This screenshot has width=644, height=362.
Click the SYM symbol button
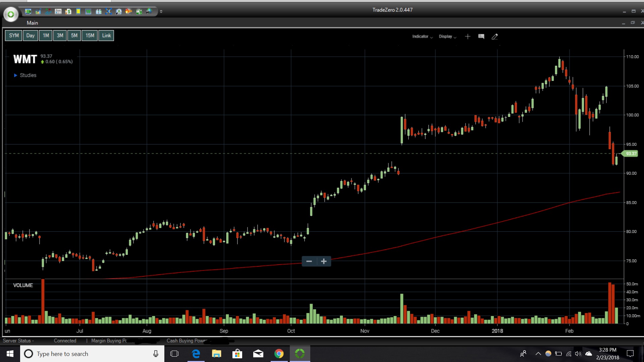(x=14, y=36)
